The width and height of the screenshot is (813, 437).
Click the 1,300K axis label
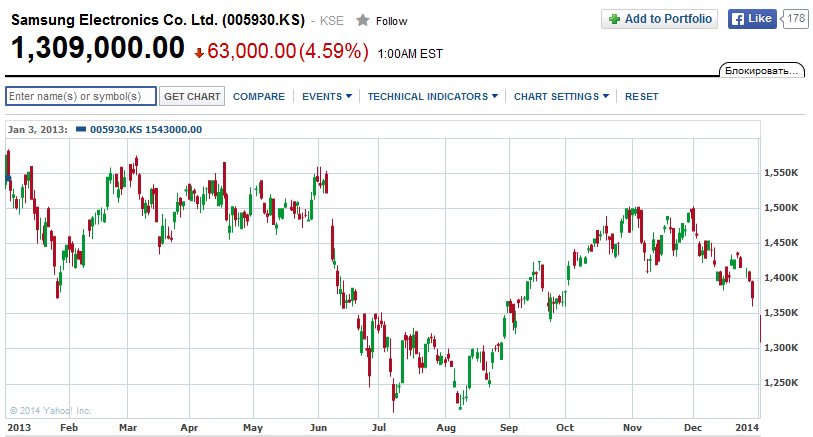coord(781,347)
